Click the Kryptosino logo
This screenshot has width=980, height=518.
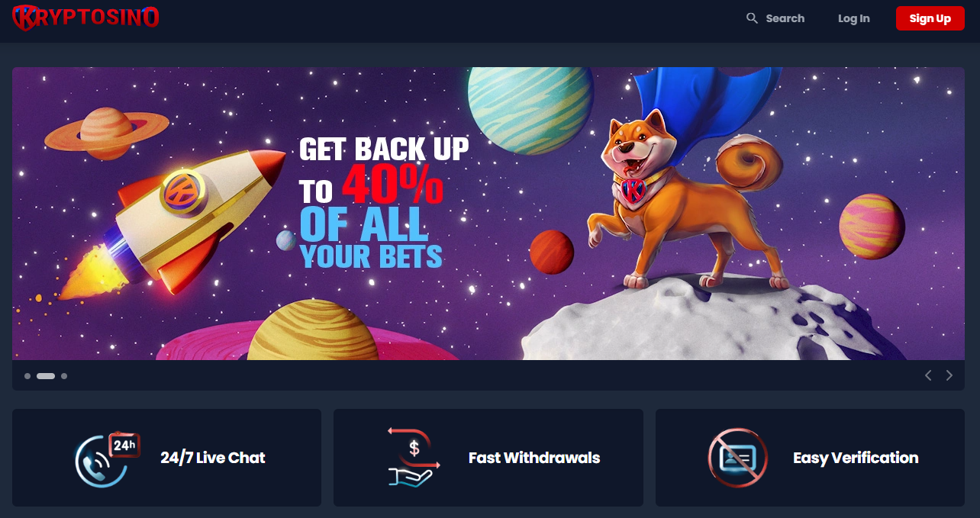(x=85, y=17)
